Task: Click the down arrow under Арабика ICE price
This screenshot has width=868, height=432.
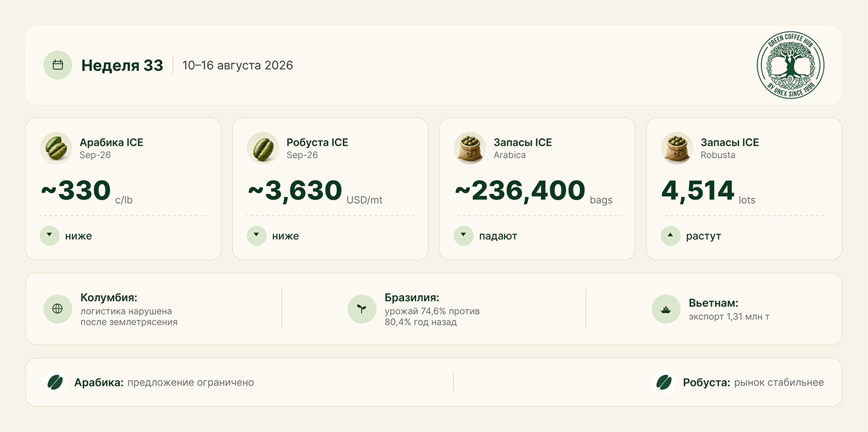Action: (50, 236)
